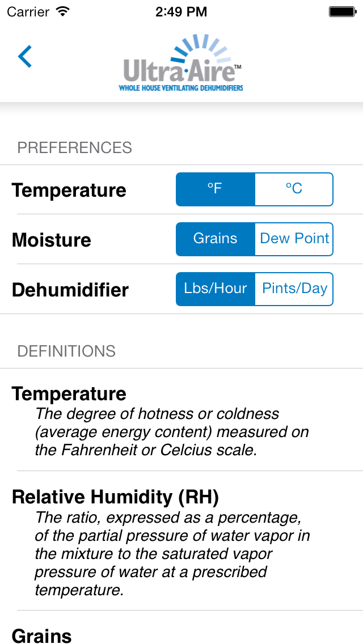The width and height of the screenshot is (363, 644).
Task: Tap the Dehumidifier preference label
Action: (70, 290)
